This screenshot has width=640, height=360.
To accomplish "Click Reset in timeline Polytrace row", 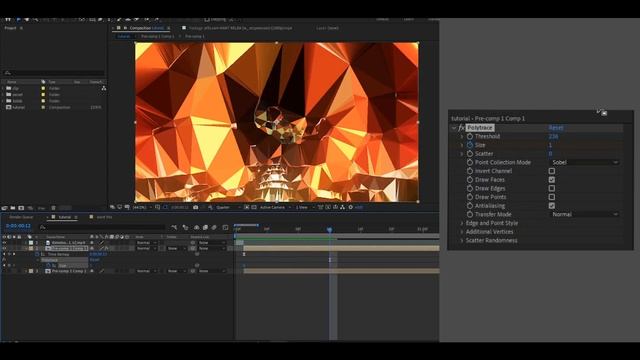I will (x=94, y=260).
